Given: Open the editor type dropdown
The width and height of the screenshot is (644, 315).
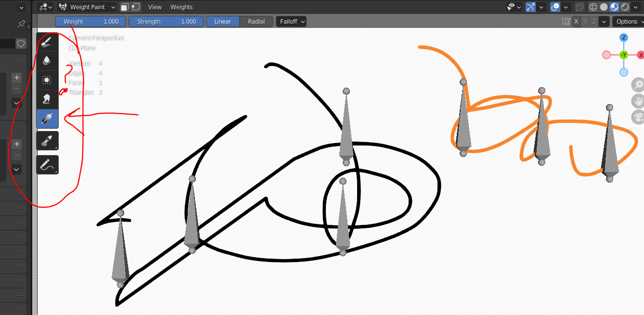Looking at the screenshot, I should pyautogui.click(x=45, y=7).
